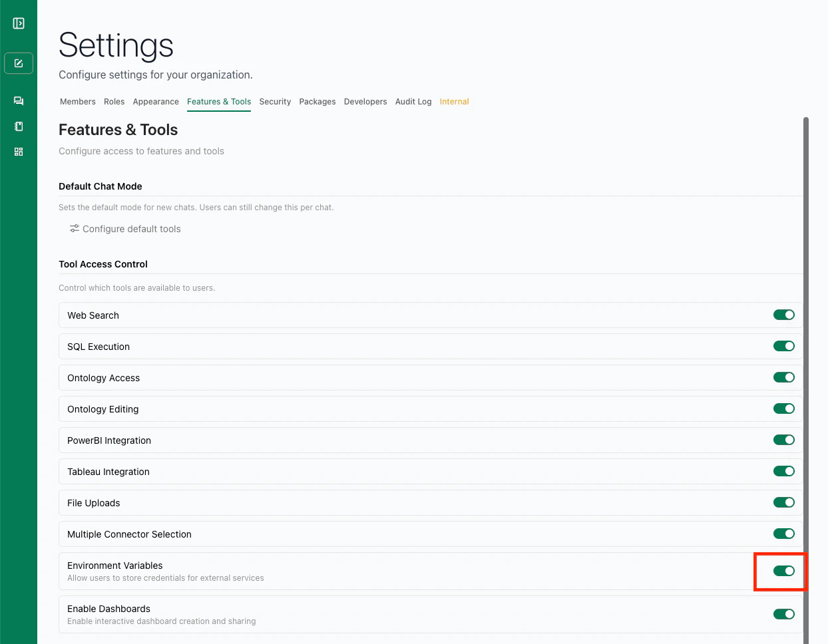Screen dimensions: 828x644
Task: Start a new chat via compose icon
Action: click(x=18, y=63)
